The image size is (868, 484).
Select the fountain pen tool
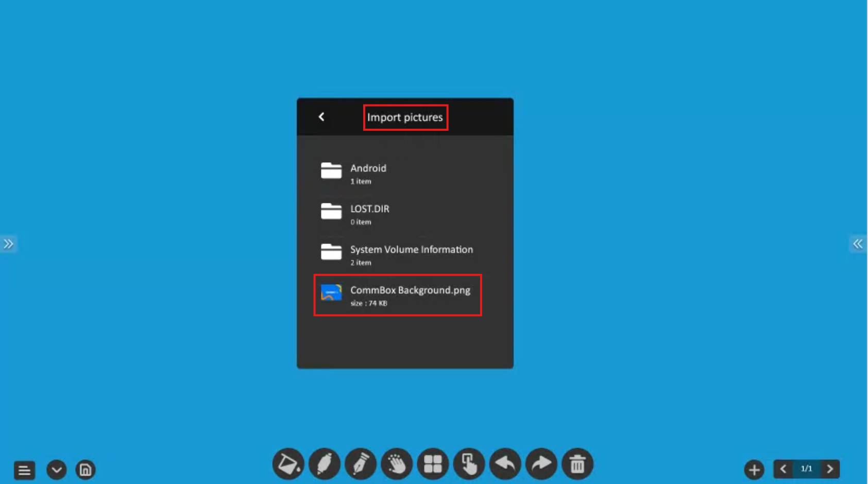pos(360,464)
